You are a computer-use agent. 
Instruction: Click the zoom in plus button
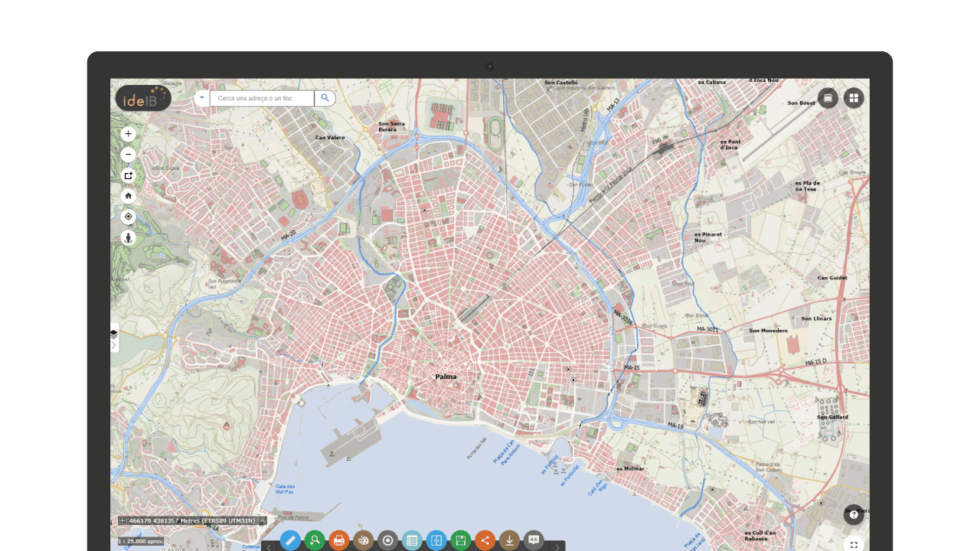[x=128, y=134]
